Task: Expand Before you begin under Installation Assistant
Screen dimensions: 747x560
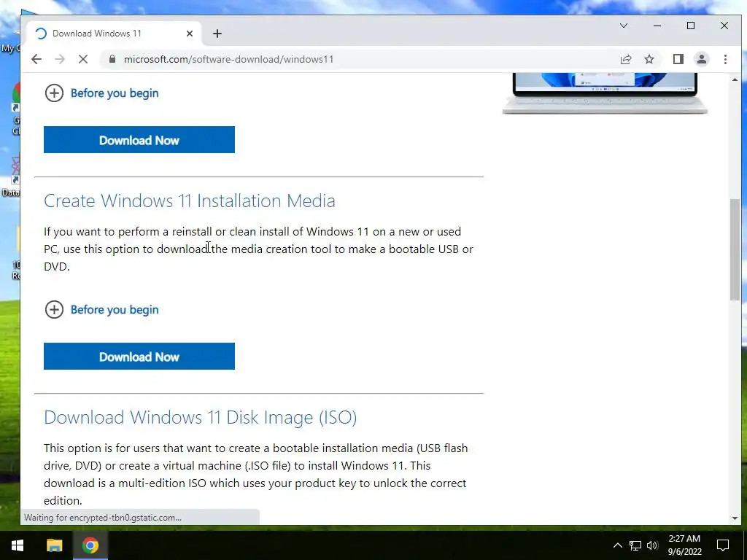Action: [101, 93]
